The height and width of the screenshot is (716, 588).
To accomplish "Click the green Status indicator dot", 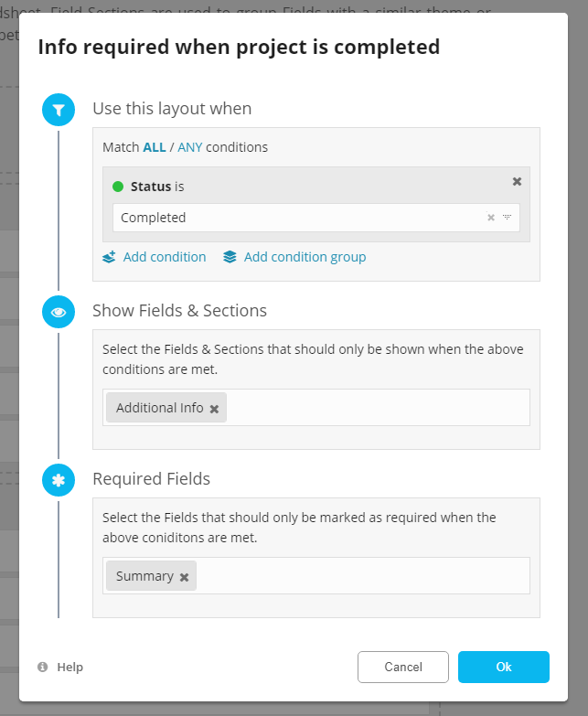I will click(x=118, y=187).
